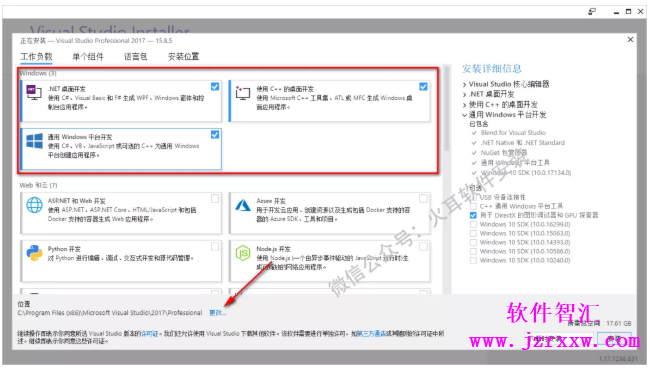Check the ASP.NET 和 Web 开发 workload

215,199
